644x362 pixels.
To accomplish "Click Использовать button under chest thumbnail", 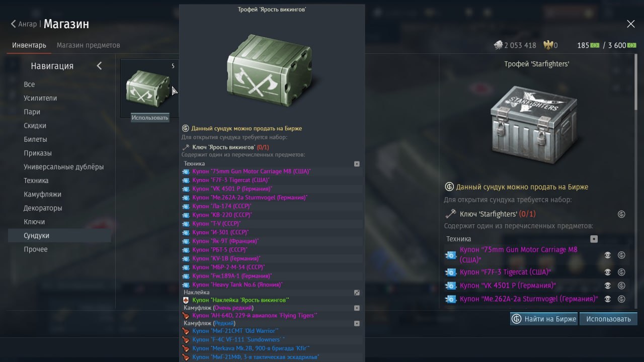I will pyautogui.click(x=150, y=117).
